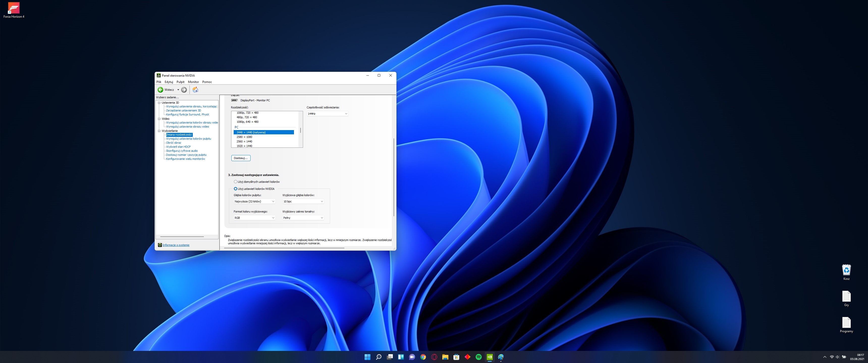Click the home icon in NVIDIA toolbar

195,89
